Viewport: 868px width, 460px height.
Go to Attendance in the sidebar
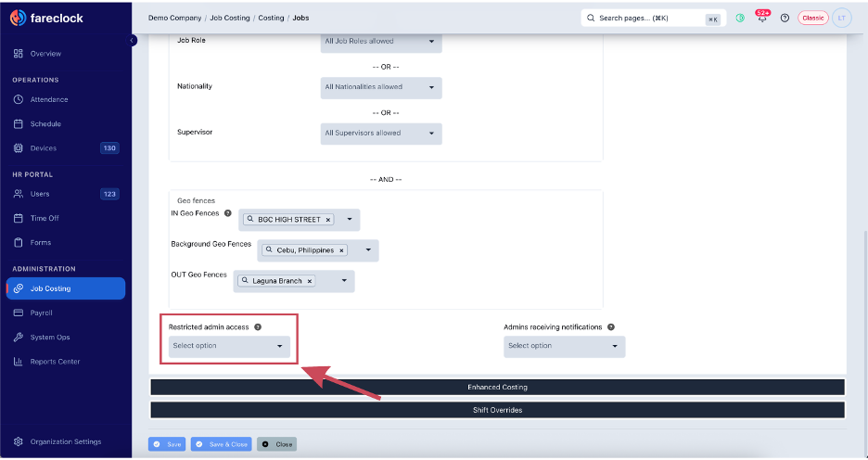pyautogui.click(x=49, y=99)
